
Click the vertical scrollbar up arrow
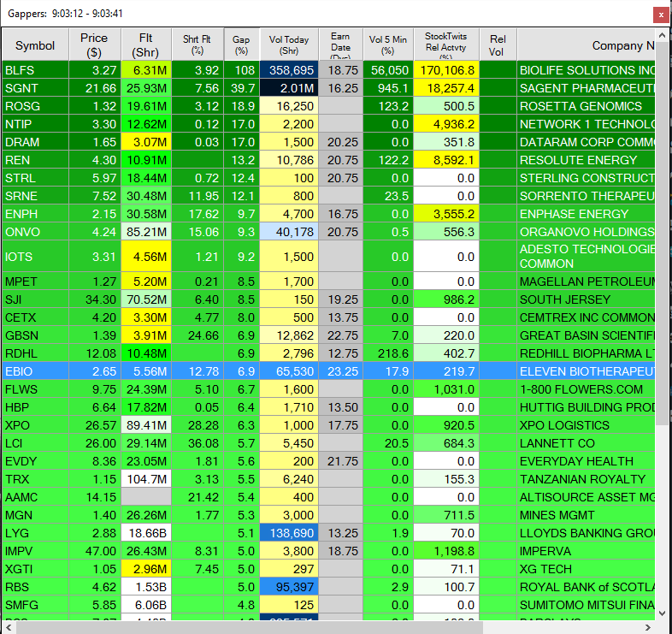pyautogui.click(x=662, y=35)
